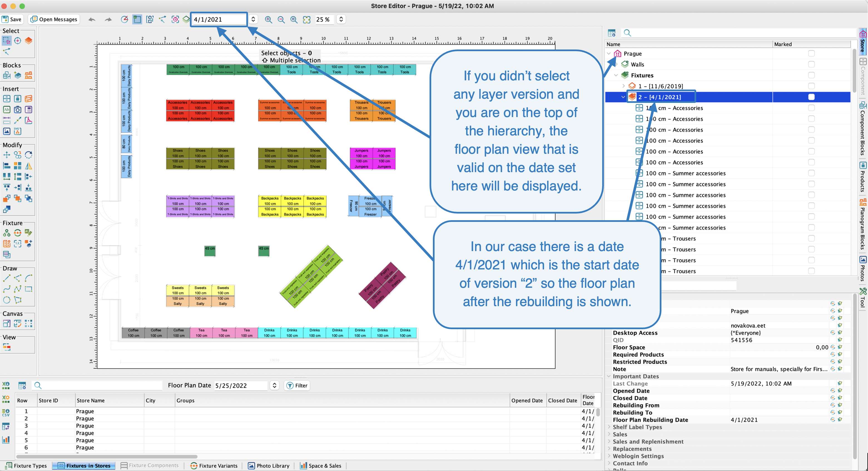Click the date stepper beside 4/1/2021 field

(253, 19)
